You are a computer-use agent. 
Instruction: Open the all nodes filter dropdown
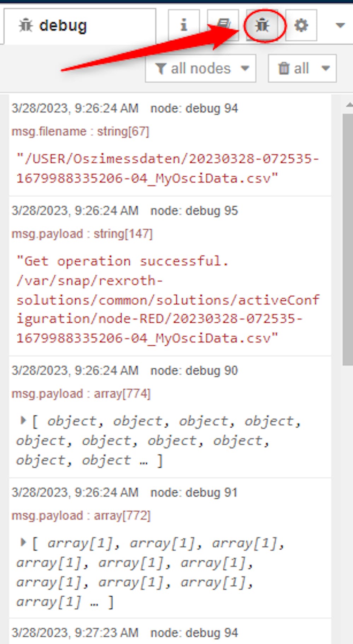(200, 68)
